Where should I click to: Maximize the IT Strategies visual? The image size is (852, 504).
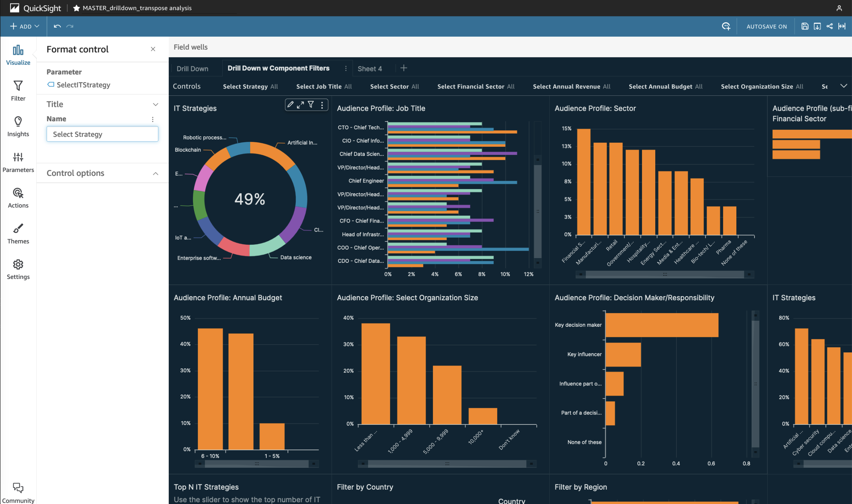click(x=300, y=104)
